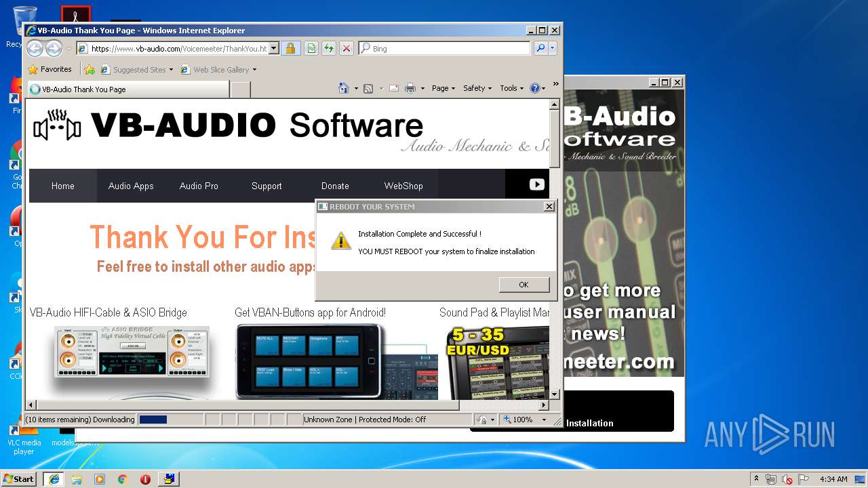Screen dimensions: 868x488
Task: Click the security lock icon beside address bar
Action: click(290, 48)
